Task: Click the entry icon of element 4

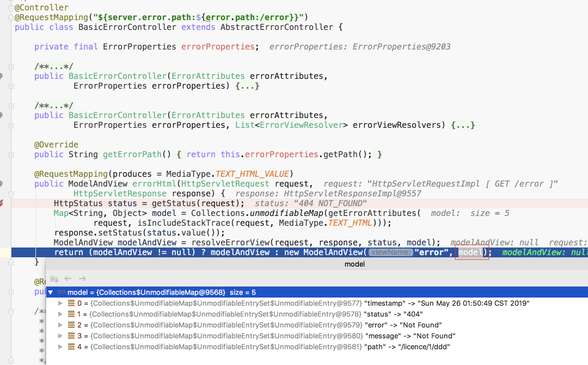Action: pyautogui.click(x=71, y=347)
